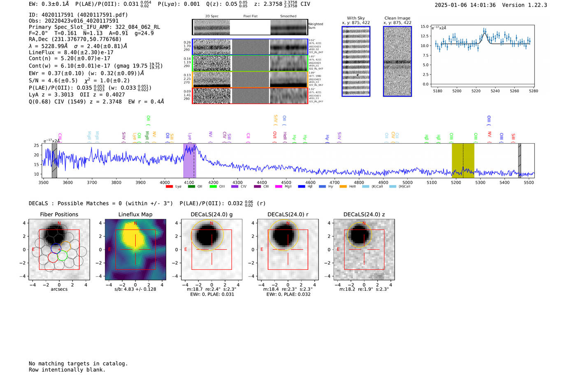
Task: Click the (K)CaII light blue legend swatch
Action: (x=365, y=187)
